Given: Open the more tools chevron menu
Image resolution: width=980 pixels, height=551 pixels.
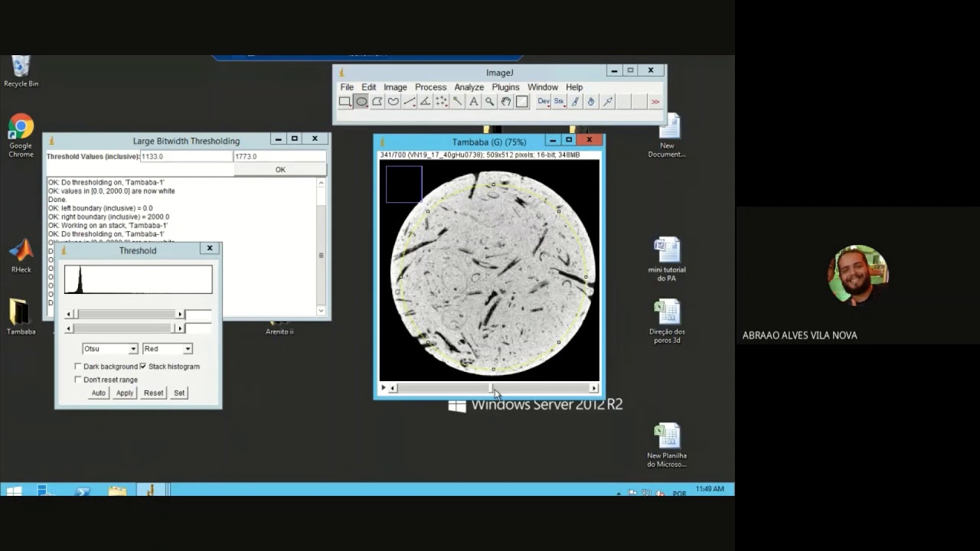Looking at the screenshot, I should (x=655, y=102).
